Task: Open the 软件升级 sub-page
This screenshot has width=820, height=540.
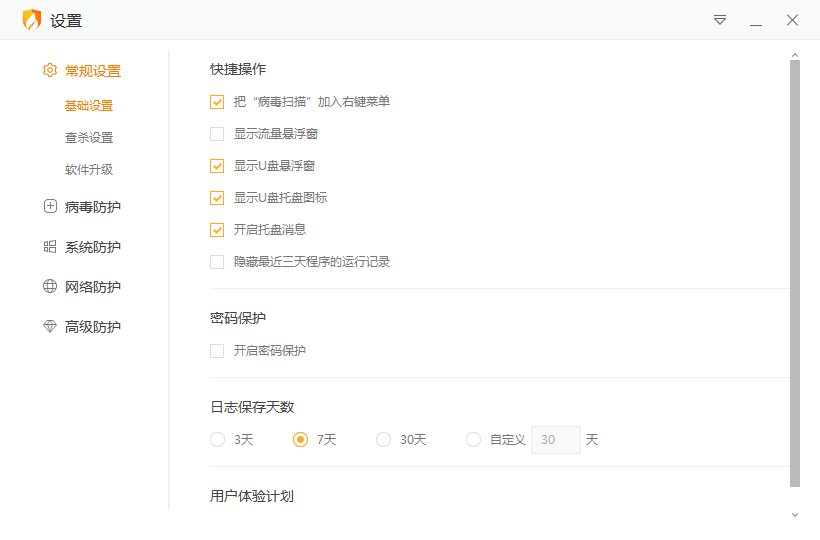Action: point(89,169)
